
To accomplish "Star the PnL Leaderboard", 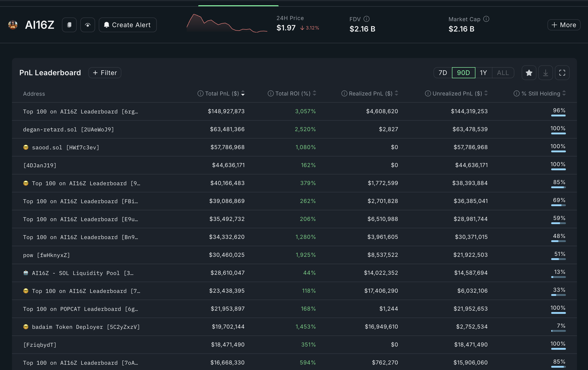I will coord(529,72).
